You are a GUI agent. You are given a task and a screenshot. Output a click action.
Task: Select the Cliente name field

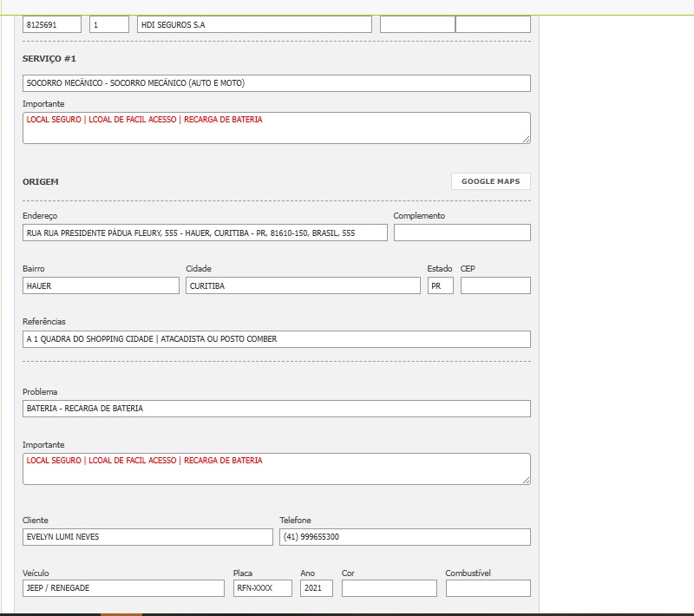coord(147,537)
